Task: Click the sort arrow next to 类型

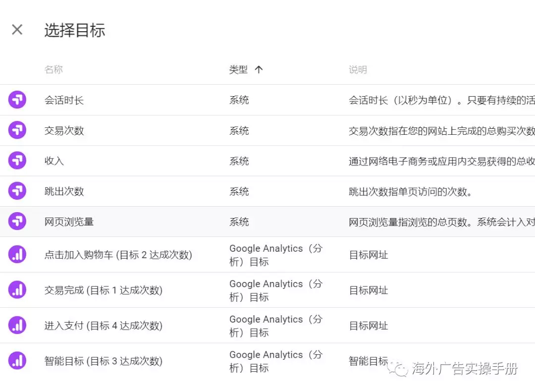Action: pyautogui.click(x=259, y=70)
